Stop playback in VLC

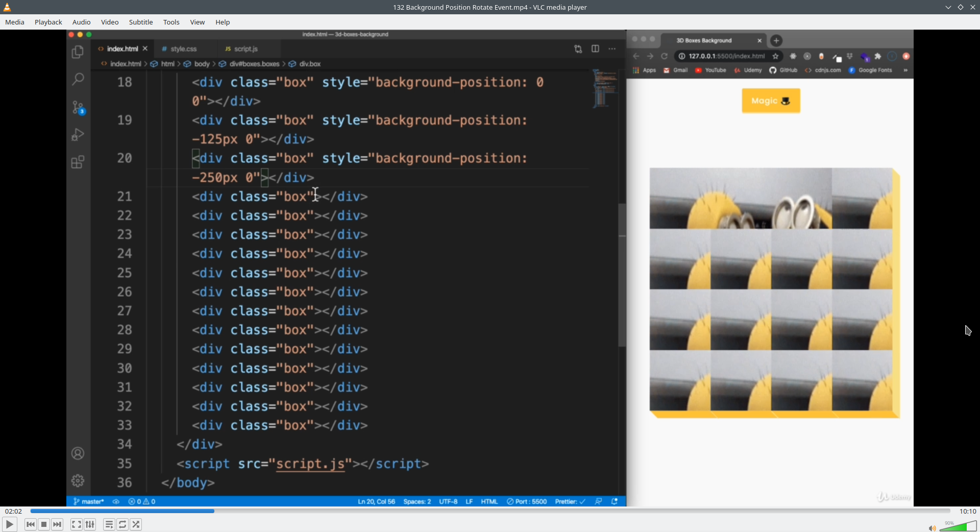[x=44, y=524]
